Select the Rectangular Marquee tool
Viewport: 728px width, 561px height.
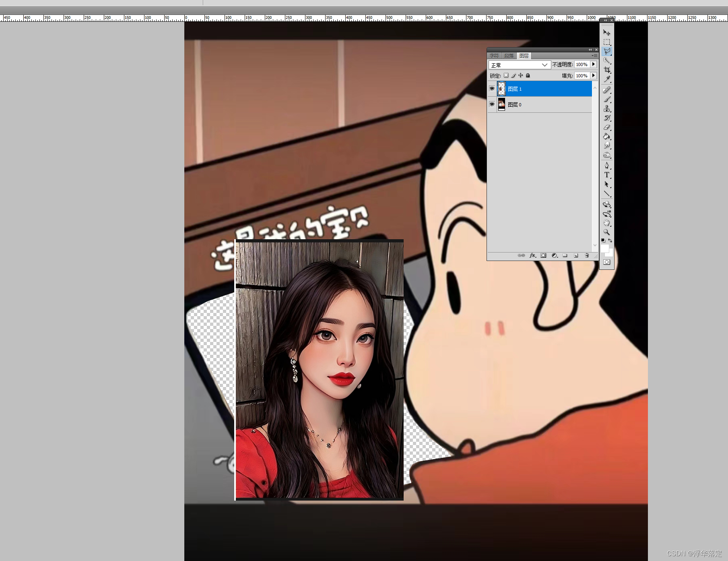[607, 42]
